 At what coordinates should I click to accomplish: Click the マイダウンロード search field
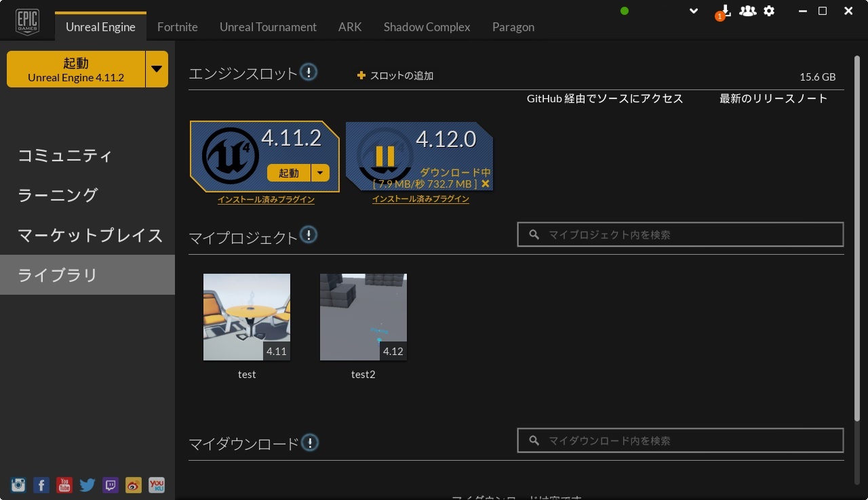[x=680, y=440]
